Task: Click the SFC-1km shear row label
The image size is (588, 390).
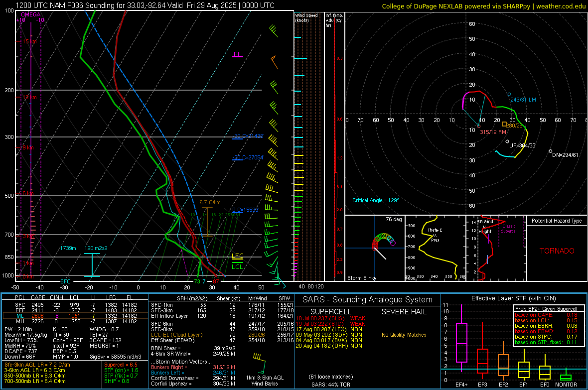Action: click(x=162, y=305)
